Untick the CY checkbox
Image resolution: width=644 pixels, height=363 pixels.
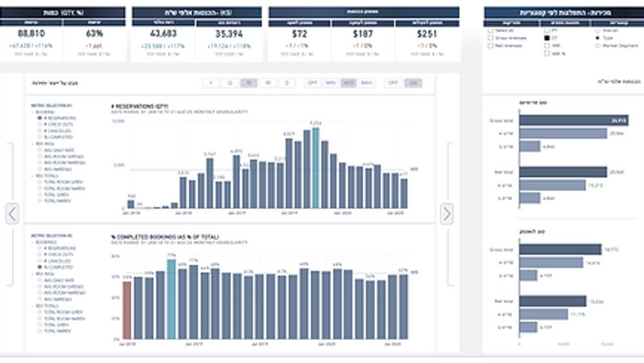click(547, 38)
